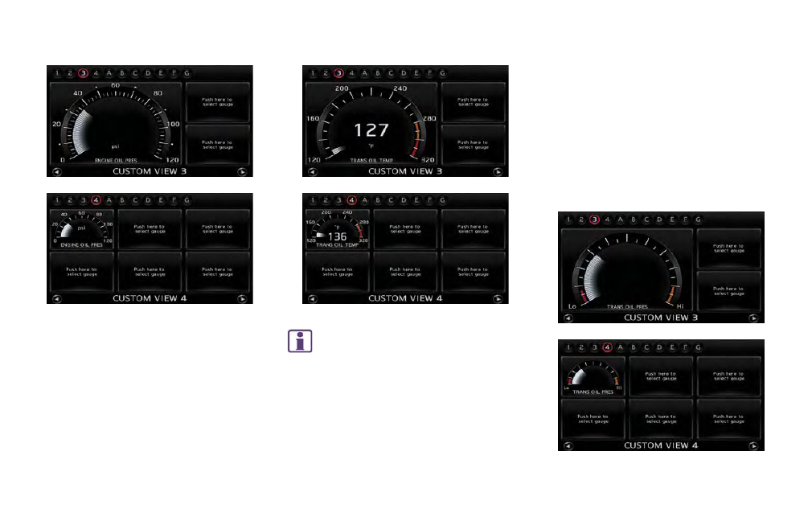This screenshot has height=517, width=812.
Task: Select tab 2 on Trans Oil Pres View 3 screen
Action: (x=581, y=220)
